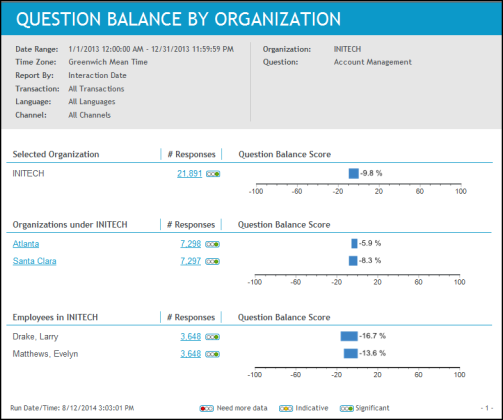Click the significance icon for Matthews, Evelyn
The height and width of the screenshot is (420, 503).
212,354
